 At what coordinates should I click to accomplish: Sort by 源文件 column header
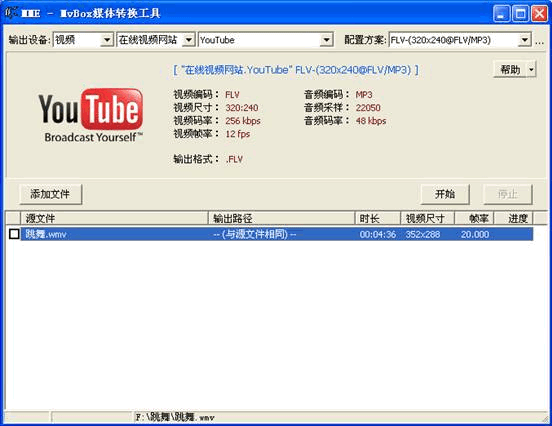114,219
